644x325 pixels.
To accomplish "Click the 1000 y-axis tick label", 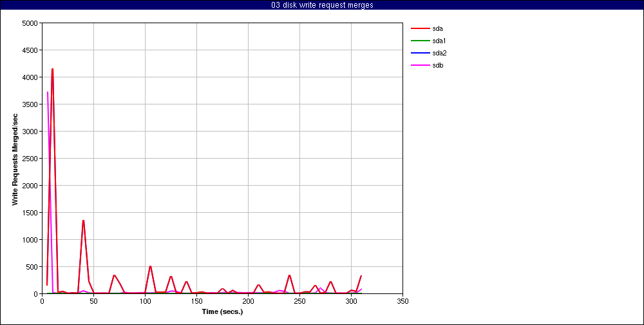I will [30, 240].
